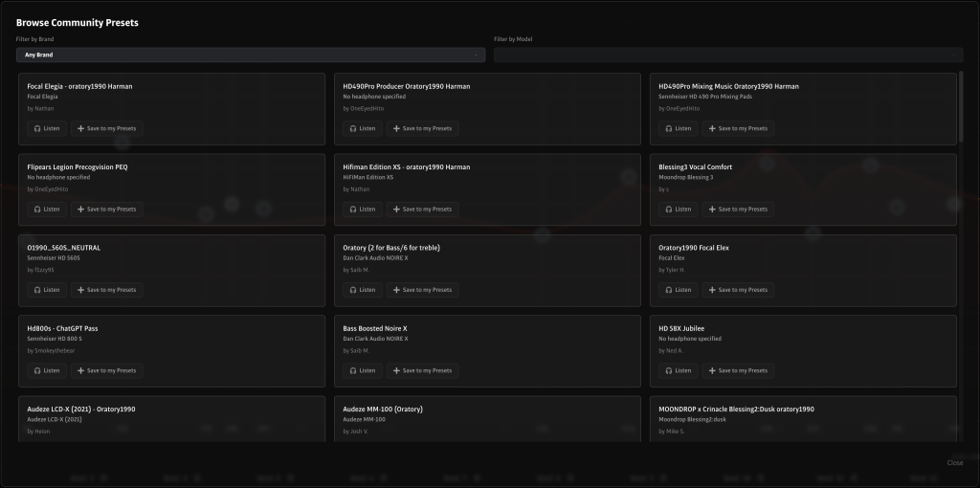Close the Browse Community Presets dialog
The image size is (980, 488).
(954, 463)
